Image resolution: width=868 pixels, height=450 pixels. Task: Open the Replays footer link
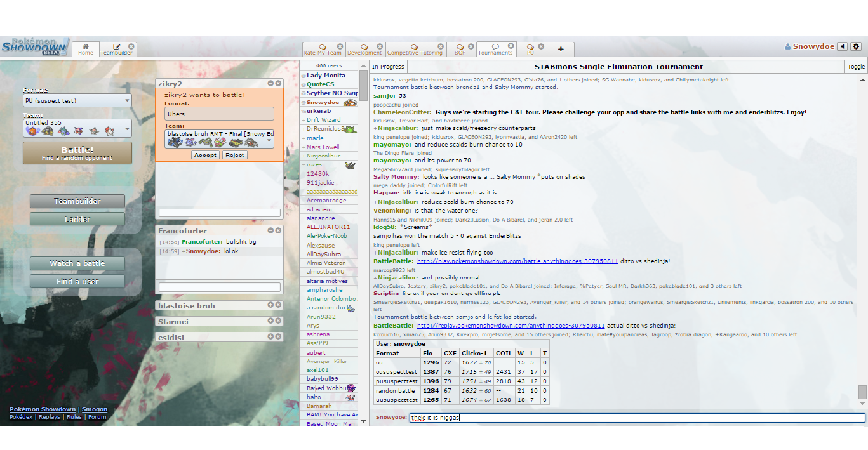pos(50,417)
